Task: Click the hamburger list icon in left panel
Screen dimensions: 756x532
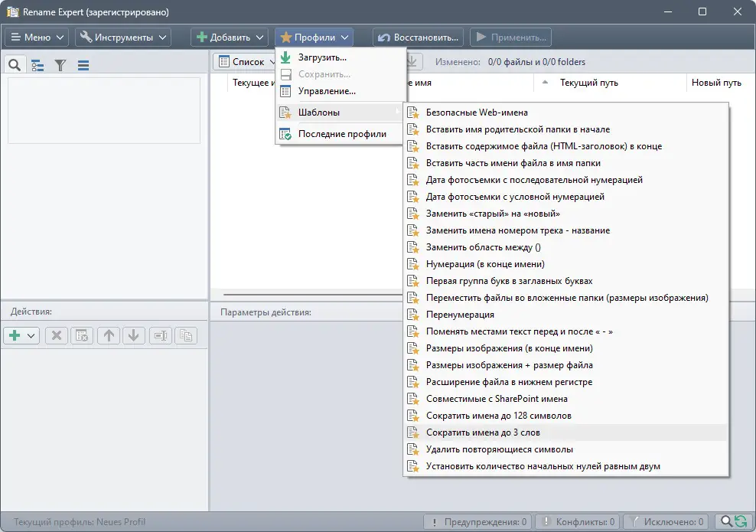Action: point(83,65)
